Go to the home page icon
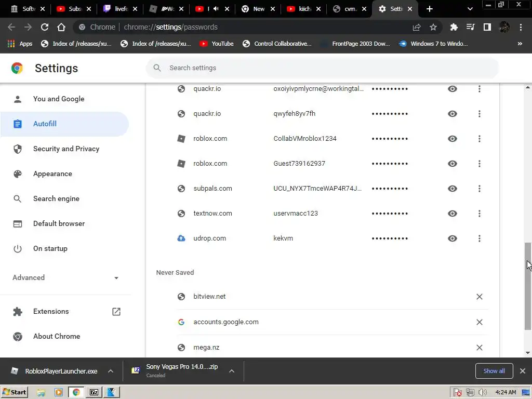This screenshot has height=399, width=532. tap(61, 27)
